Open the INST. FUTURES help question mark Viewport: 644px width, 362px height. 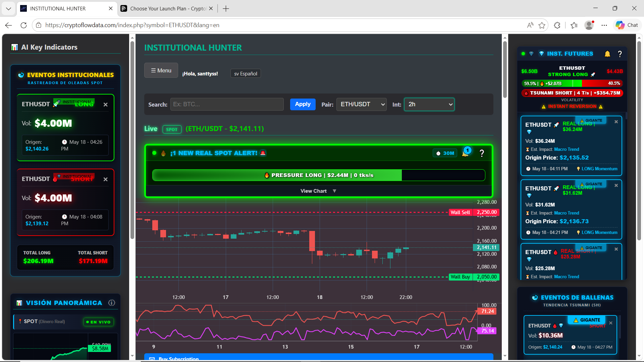pyautogui.click(x=620, y=54)
